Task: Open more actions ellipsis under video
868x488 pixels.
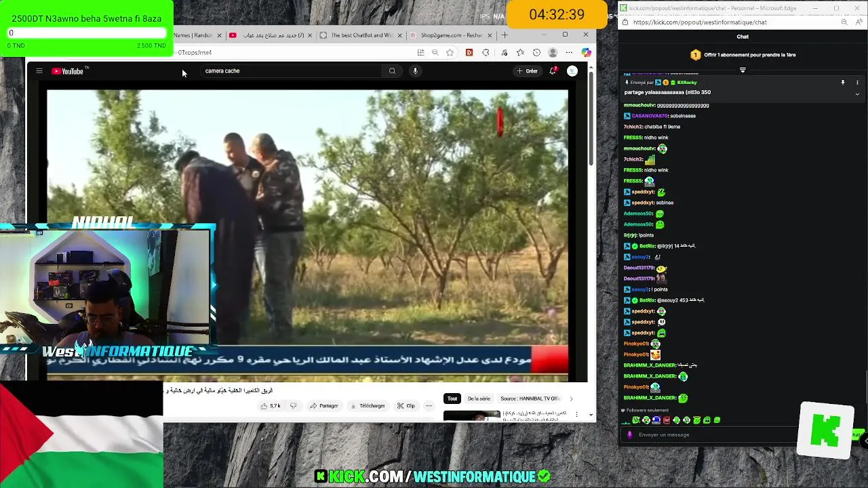Action: click(429, 406)
